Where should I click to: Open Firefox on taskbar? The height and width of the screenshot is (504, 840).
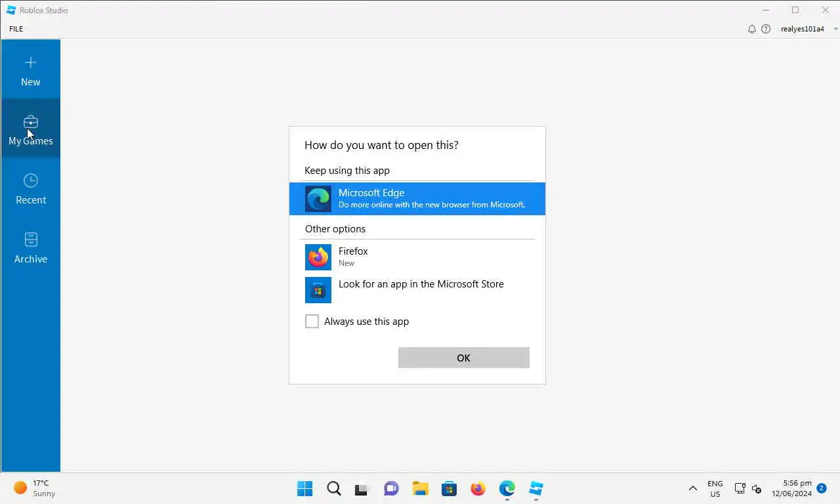(478, 489)
